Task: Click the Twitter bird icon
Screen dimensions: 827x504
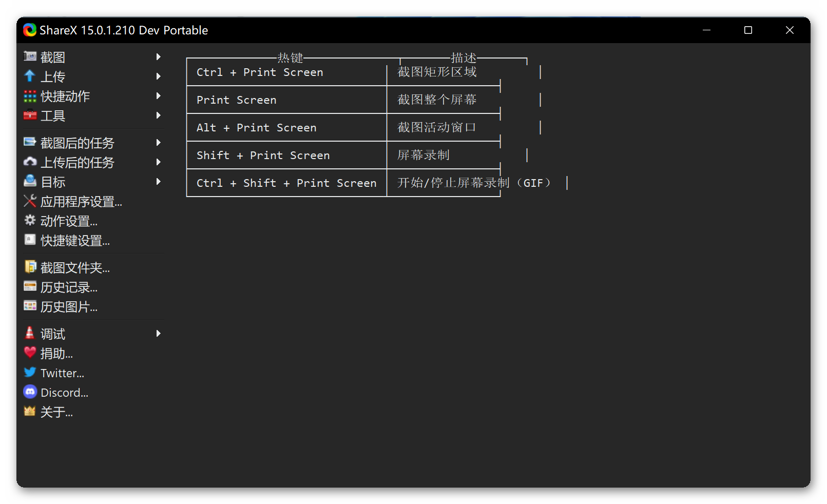Action: pos(30,372)
